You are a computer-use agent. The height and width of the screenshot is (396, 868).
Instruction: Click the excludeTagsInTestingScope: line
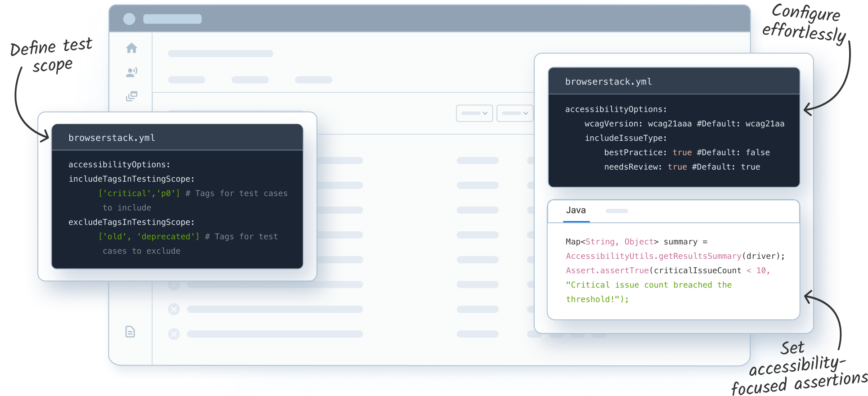(x=131, y=222)
